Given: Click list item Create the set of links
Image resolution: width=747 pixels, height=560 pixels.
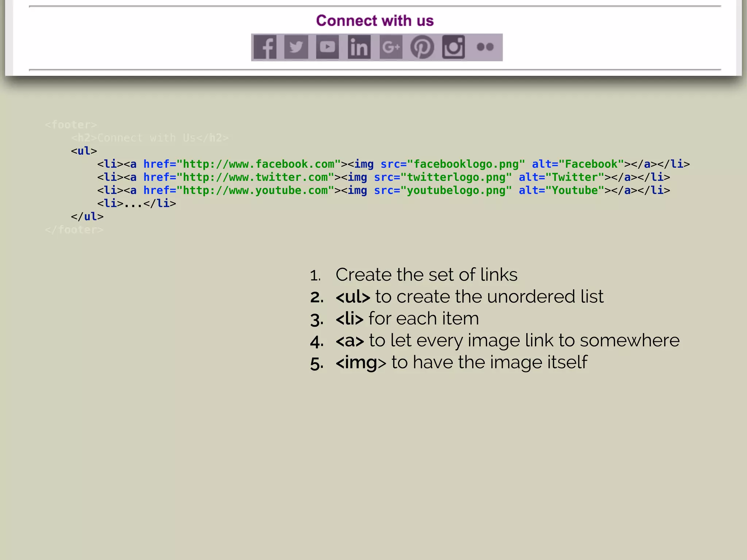Looking at the screenshot, I should pyautogui.click(x=426, y=275).
